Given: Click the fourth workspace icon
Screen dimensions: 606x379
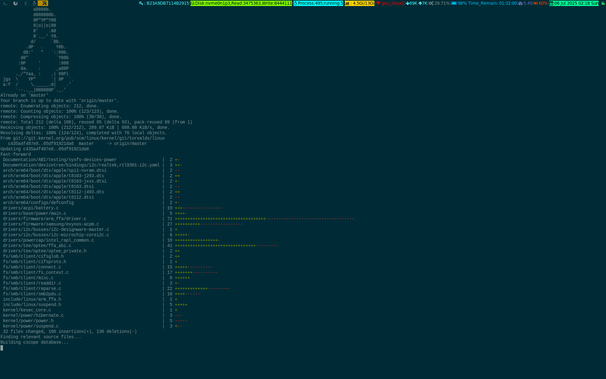Looking at the screenshot, I should [x=34, y=3].
